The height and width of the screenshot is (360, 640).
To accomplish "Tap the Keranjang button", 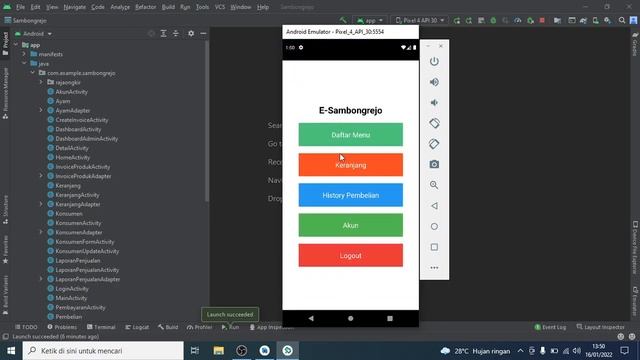I will tap(351, 165).
